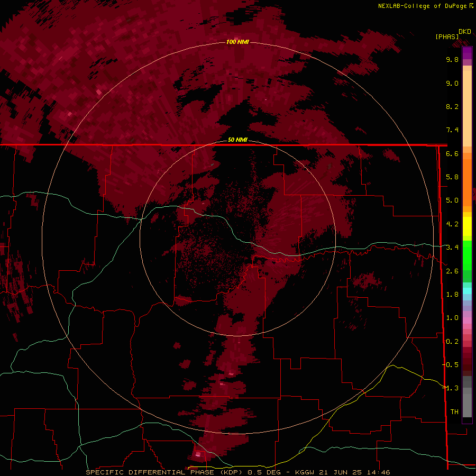Click the 2.6 value on the color scale
476x476 pixels.
click(452, 271)
